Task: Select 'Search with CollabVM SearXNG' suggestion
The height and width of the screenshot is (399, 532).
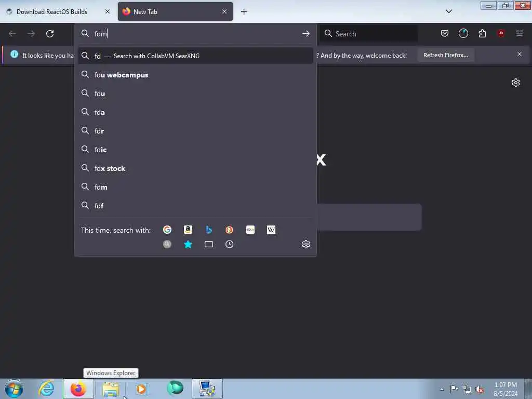Action: tap(195, 56)
